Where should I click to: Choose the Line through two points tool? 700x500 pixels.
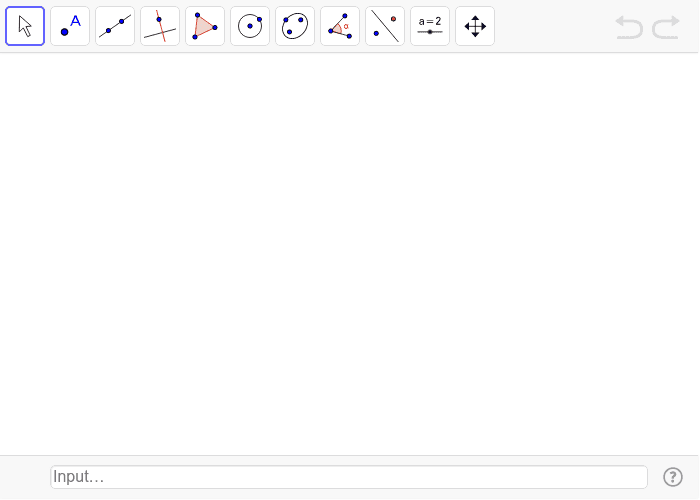pyautogui.click(x=115, y=26)
